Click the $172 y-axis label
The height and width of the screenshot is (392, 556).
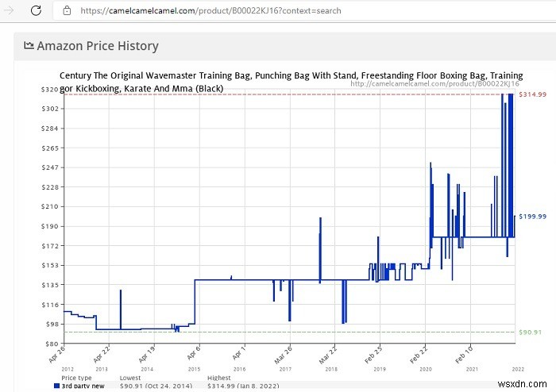coord(49,246)
